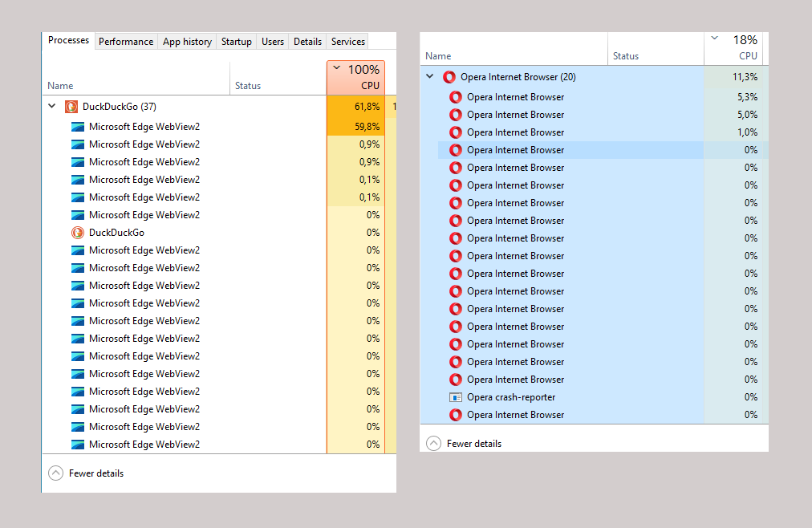Click the 61,8% CPU value

[367, 107]
